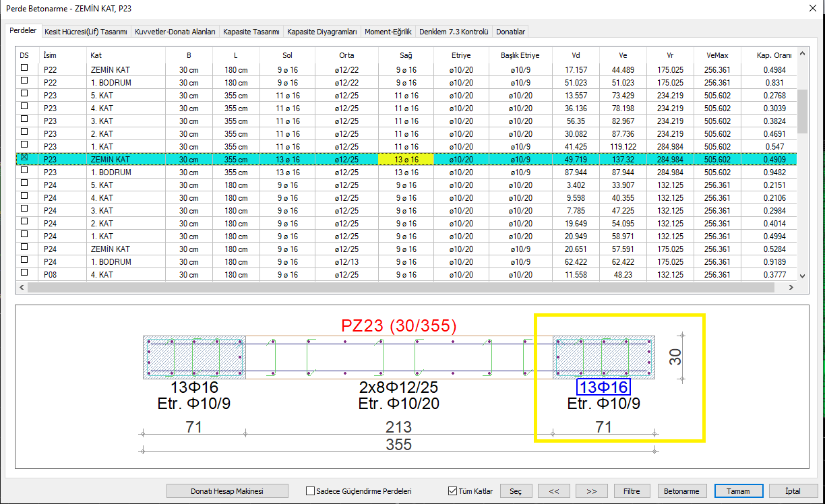Image resolution: width=825 pixels, height=504 pixels.
Task: Click the Kap. Oranı value 0.9189
Action: pos(775,262)
